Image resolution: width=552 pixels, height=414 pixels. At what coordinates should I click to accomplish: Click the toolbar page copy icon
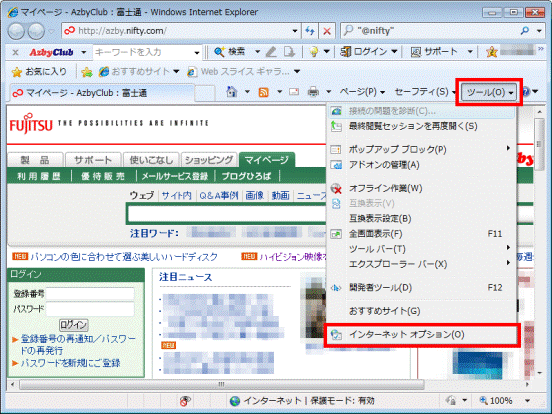289,52
